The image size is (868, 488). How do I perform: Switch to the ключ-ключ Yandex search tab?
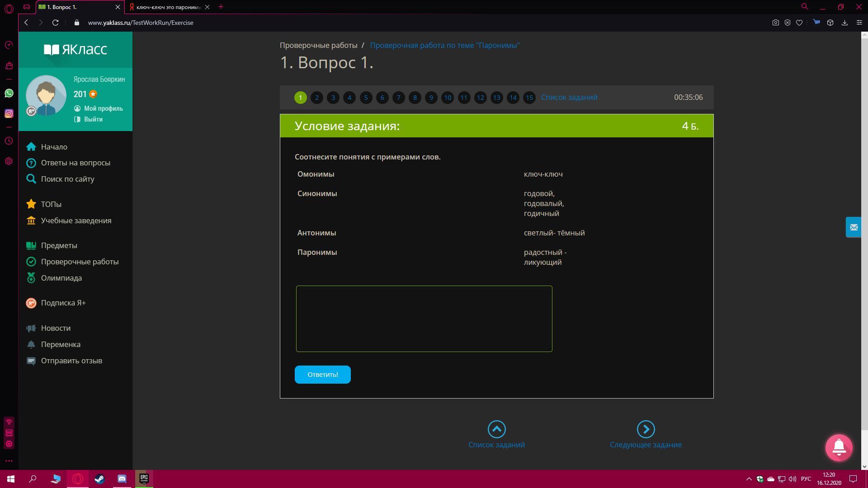(167, 7)
